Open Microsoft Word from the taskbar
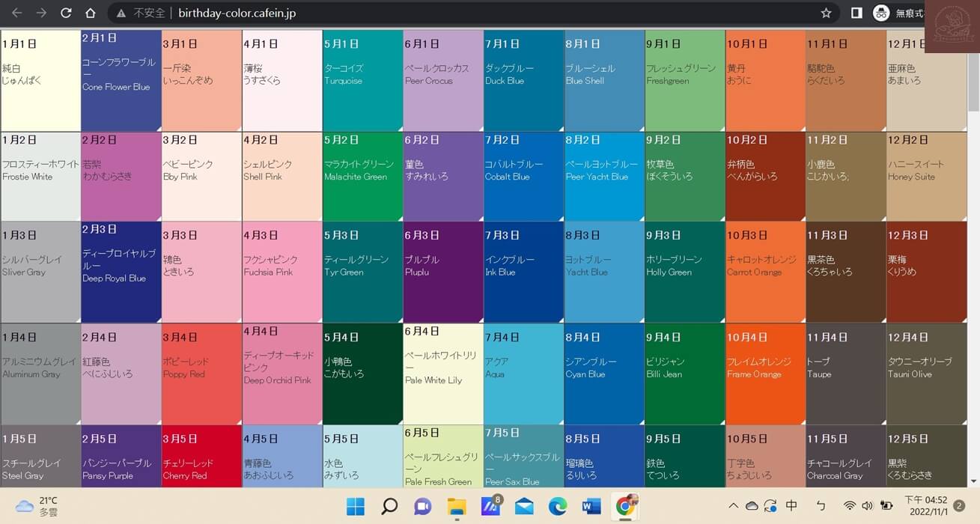 (x=591, y=506)
